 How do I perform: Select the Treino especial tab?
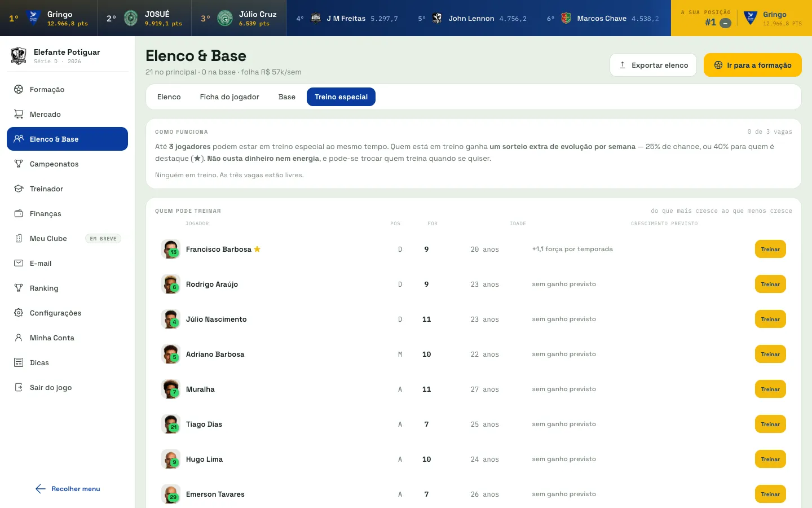[x=341, y=97]
